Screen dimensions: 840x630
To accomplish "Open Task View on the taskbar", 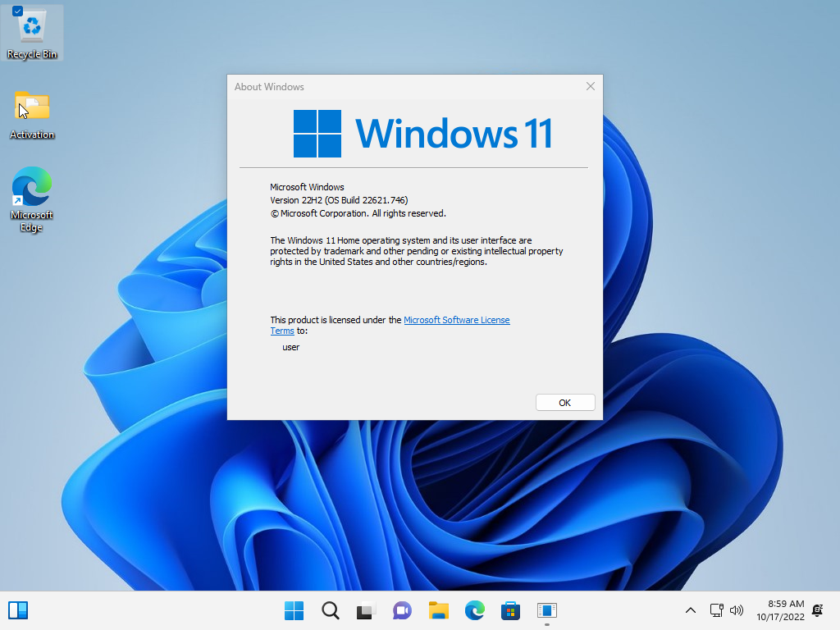I will 365,610.
